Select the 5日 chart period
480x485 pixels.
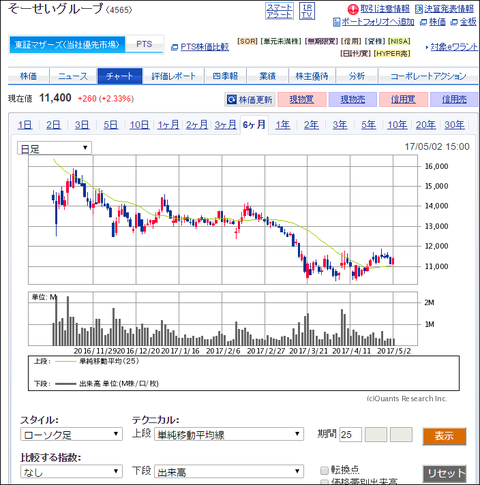pos(111,125)
